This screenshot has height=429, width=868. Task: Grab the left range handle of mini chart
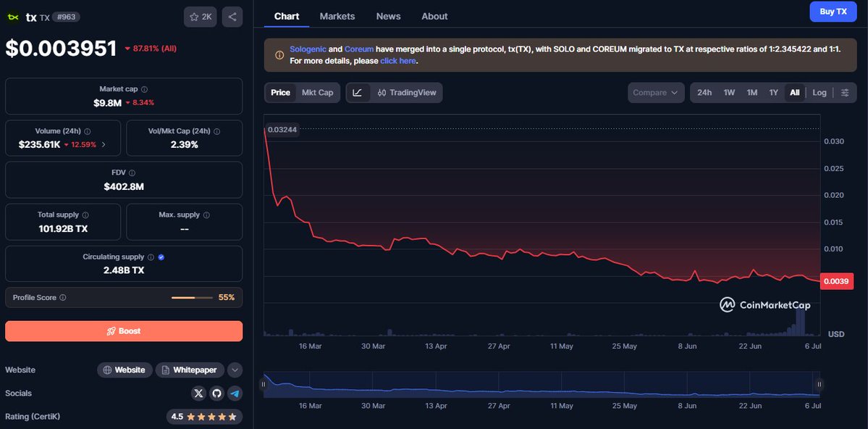264,384
